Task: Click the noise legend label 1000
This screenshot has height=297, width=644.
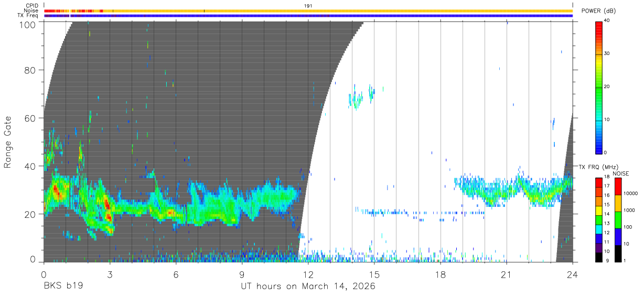Action: (628, 210)
